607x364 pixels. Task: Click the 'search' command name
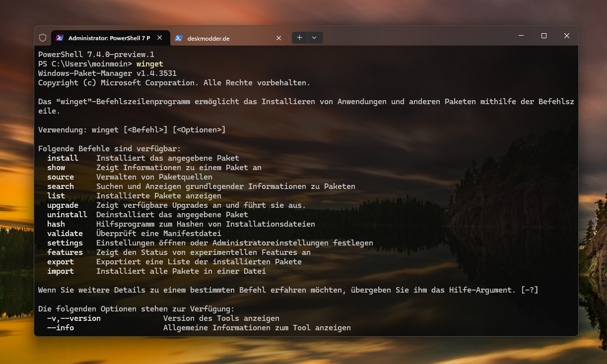coord(61,186)
